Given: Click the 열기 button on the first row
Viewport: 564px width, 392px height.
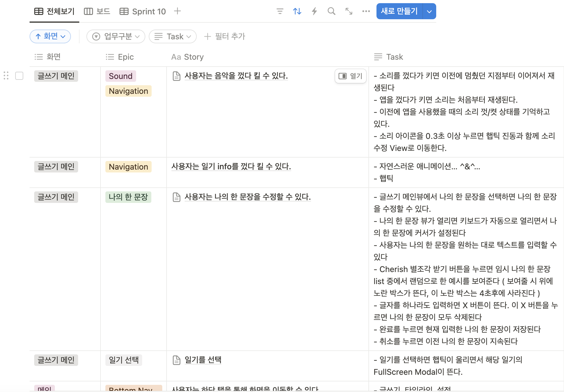Looking at the screenshot, I should [x=350, y=76].
